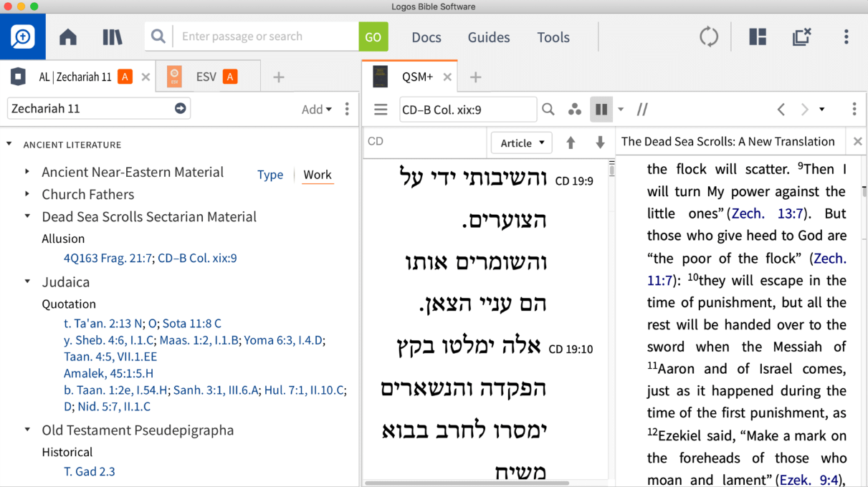Viewport: 868px width, 487px height.
Task: Sort by Work
Action: click(318, 175)
